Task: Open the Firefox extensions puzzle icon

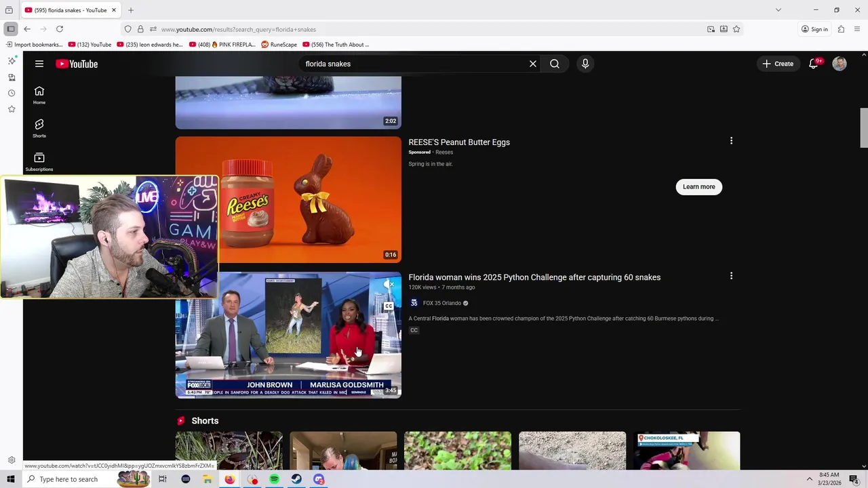Action: (x=841, y=29)
